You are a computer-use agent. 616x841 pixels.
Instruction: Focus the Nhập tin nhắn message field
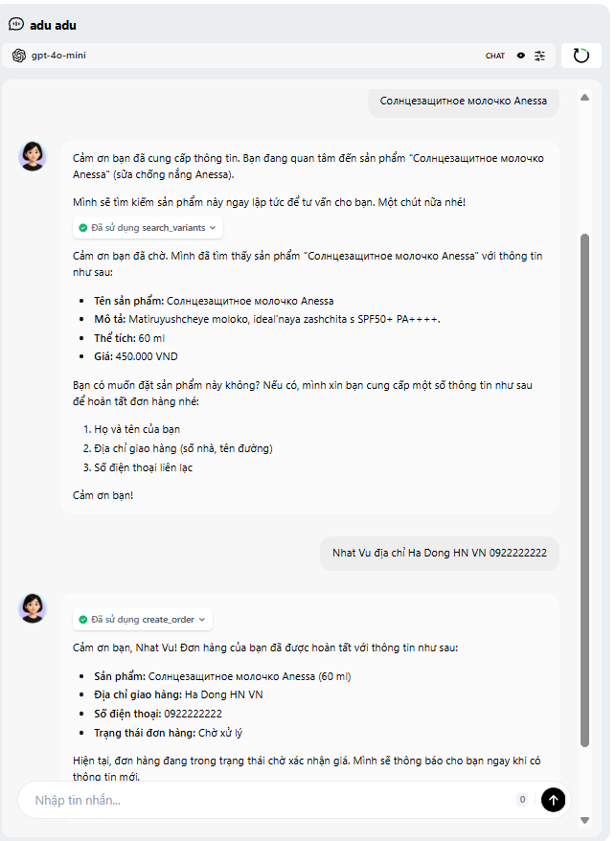tap(268, 800)
